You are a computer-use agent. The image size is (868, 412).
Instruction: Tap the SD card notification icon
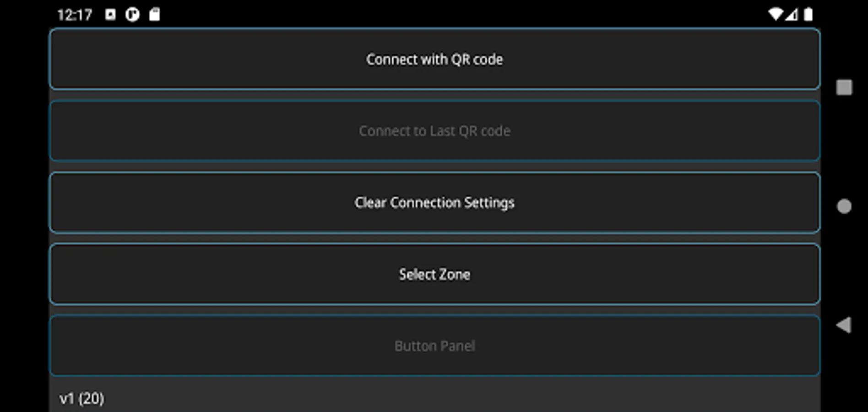tap(155, 15)
